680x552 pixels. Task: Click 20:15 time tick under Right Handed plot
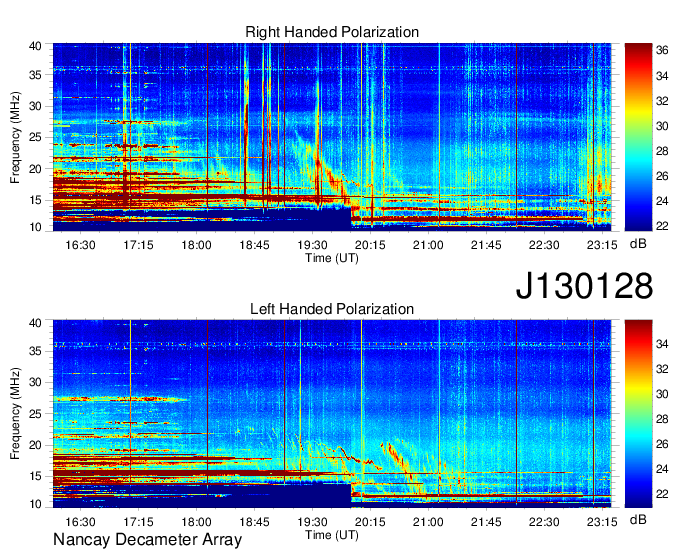point(370,245)
